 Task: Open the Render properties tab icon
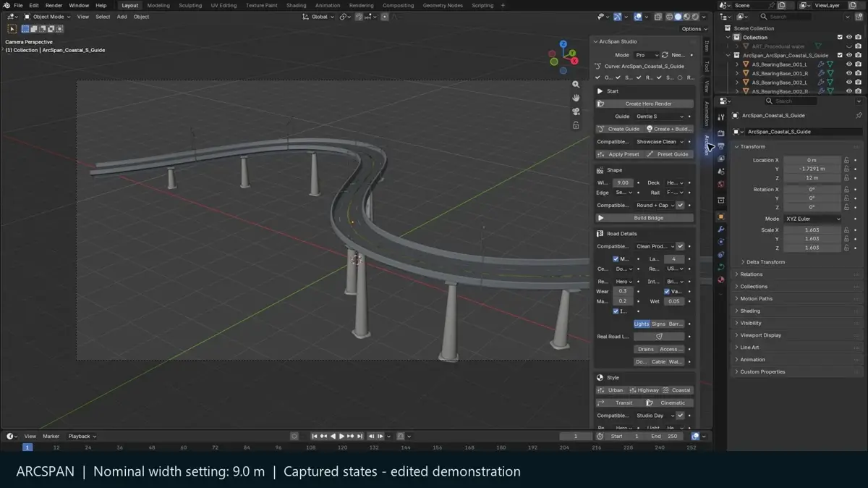point(720,132)
